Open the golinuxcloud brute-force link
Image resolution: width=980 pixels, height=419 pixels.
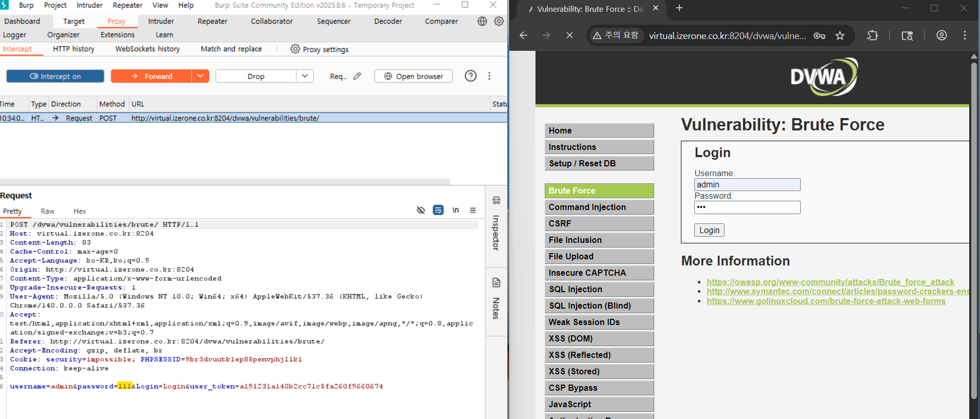826,301
